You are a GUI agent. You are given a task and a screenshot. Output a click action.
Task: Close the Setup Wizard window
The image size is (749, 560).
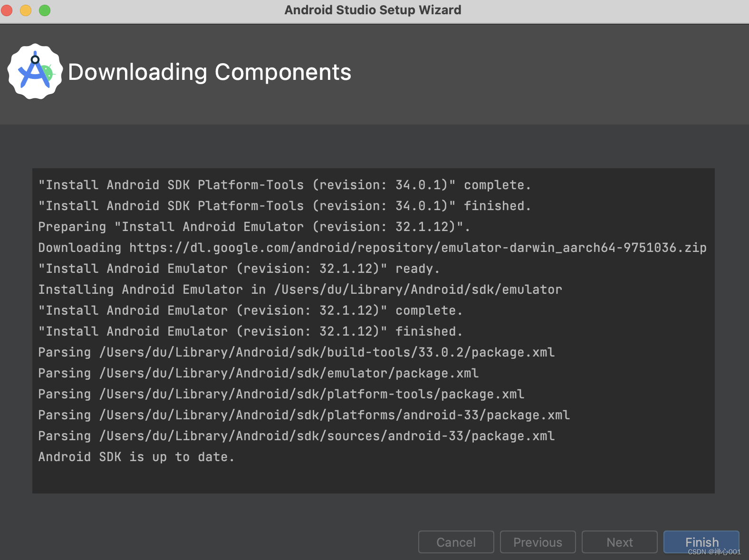point(7,10)
